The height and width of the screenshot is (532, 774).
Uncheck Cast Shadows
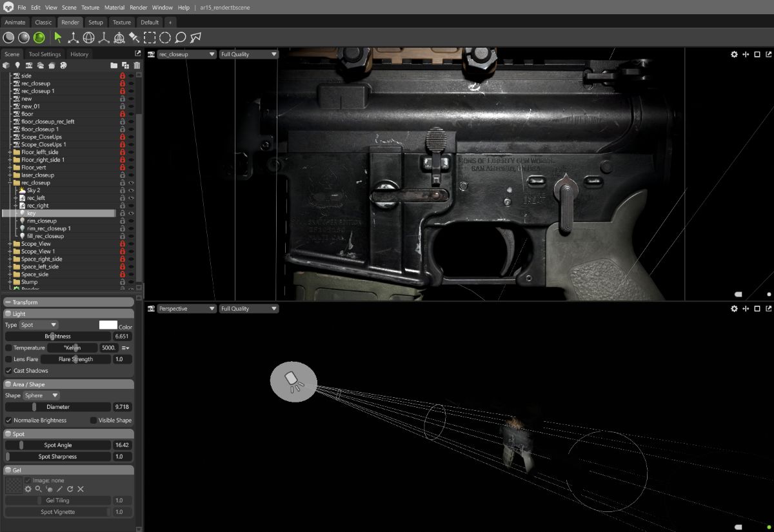8,371
